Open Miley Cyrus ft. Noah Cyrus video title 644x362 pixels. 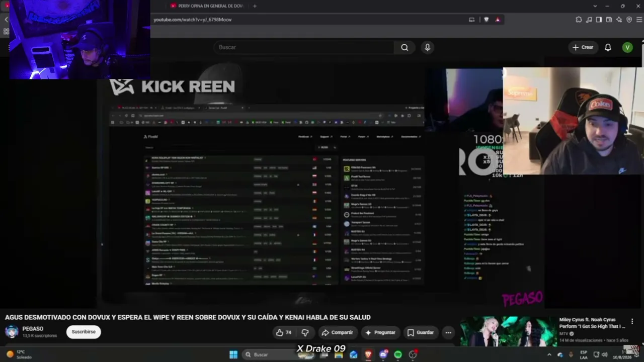click(x=592, y=323)
